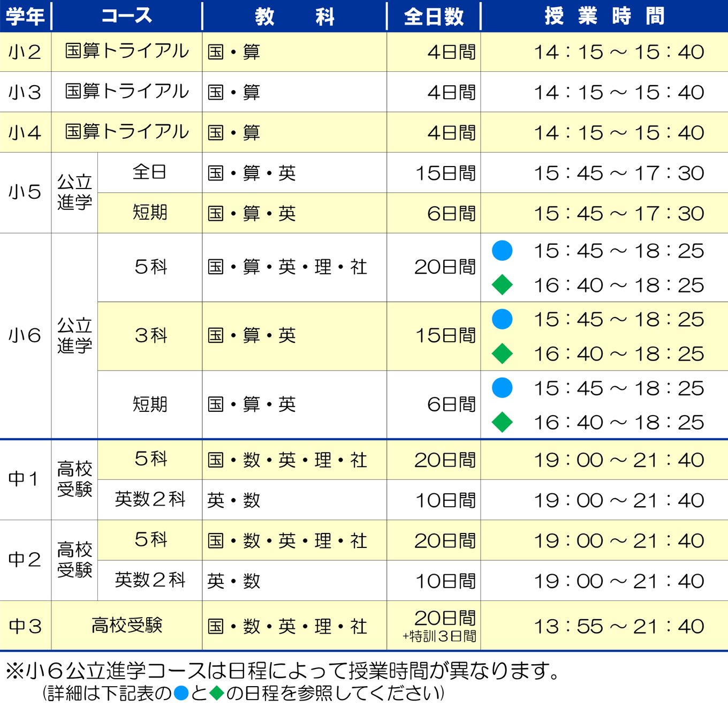Click 4日間 in the 小2 row

[x=451, y=52]
